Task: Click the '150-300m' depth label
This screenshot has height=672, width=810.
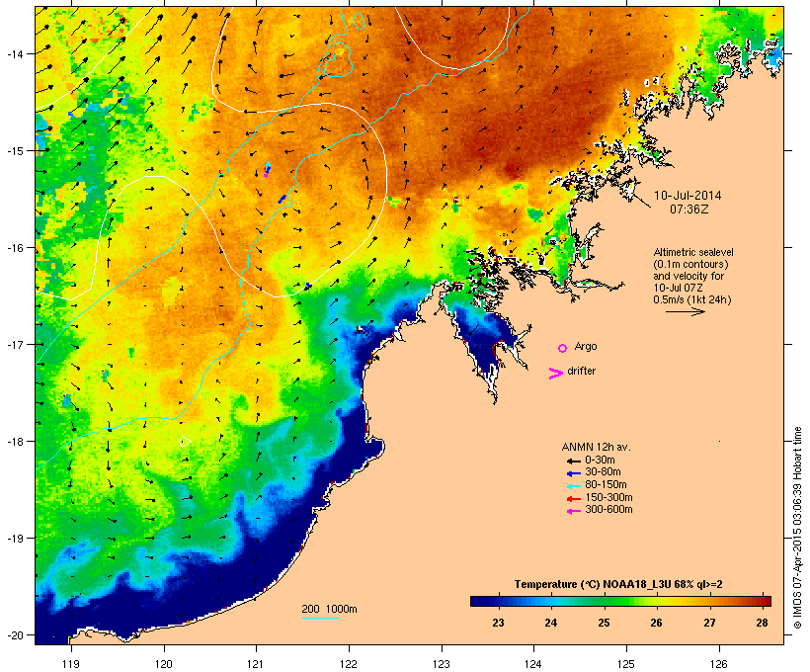Action: tap(608, 497)
